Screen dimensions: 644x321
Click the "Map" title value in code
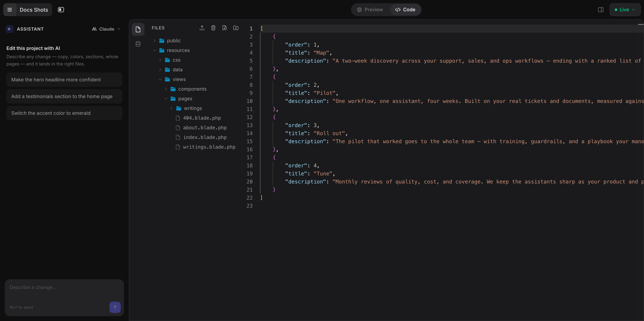(x=321, y=53)
